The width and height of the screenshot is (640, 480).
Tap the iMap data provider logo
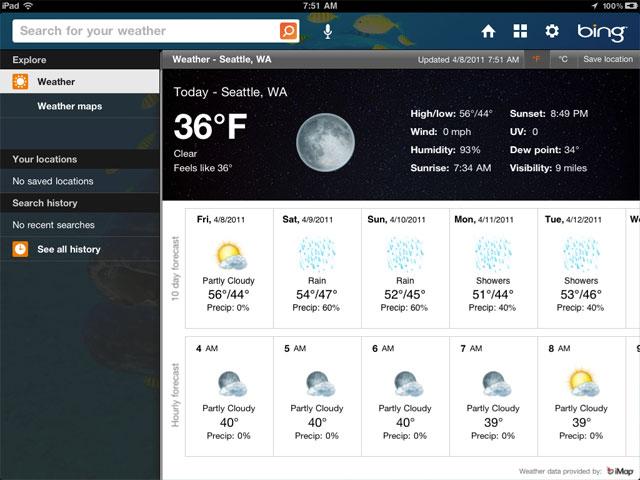(x=620, y=471)
